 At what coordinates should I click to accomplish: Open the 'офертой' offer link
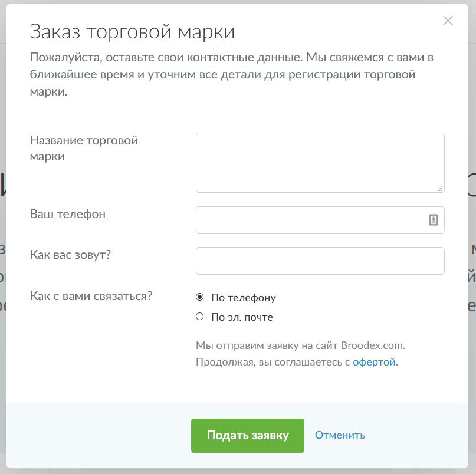pos(374,362)
